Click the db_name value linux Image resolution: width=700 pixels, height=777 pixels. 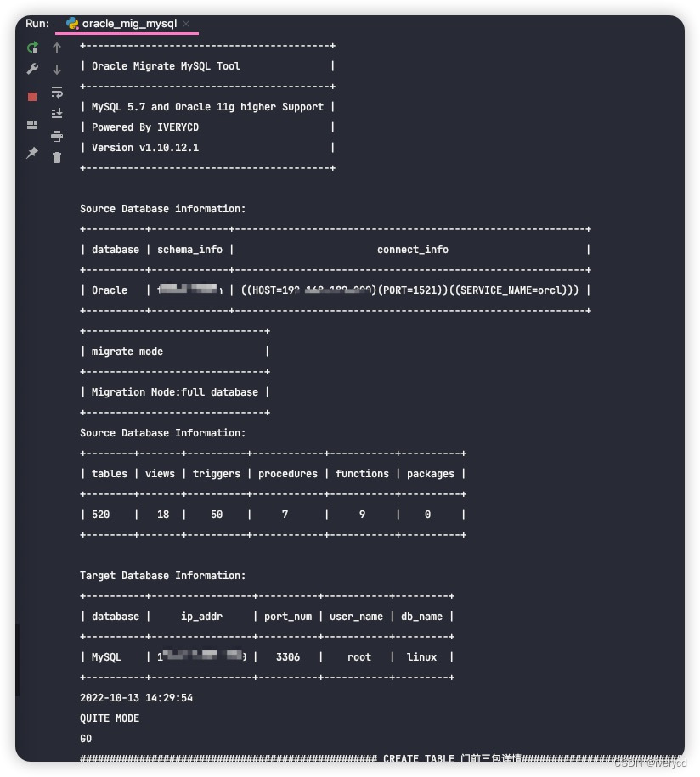[x=421, y=656]
